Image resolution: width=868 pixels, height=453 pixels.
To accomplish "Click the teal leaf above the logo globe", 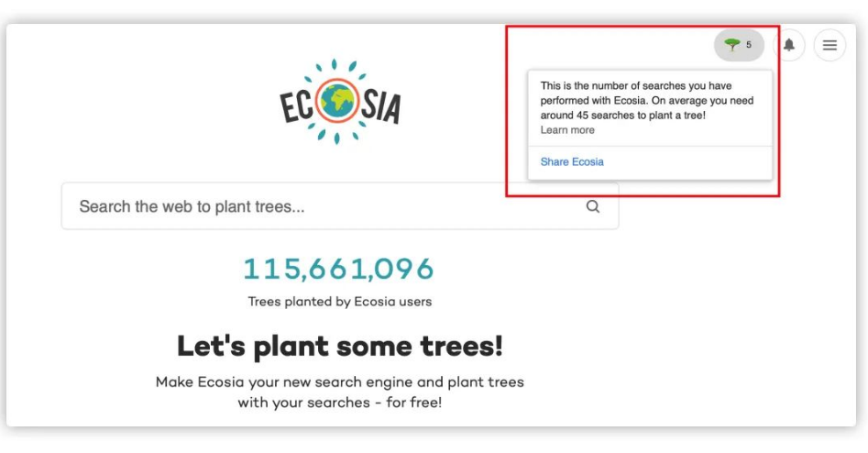I will (334, 64).
